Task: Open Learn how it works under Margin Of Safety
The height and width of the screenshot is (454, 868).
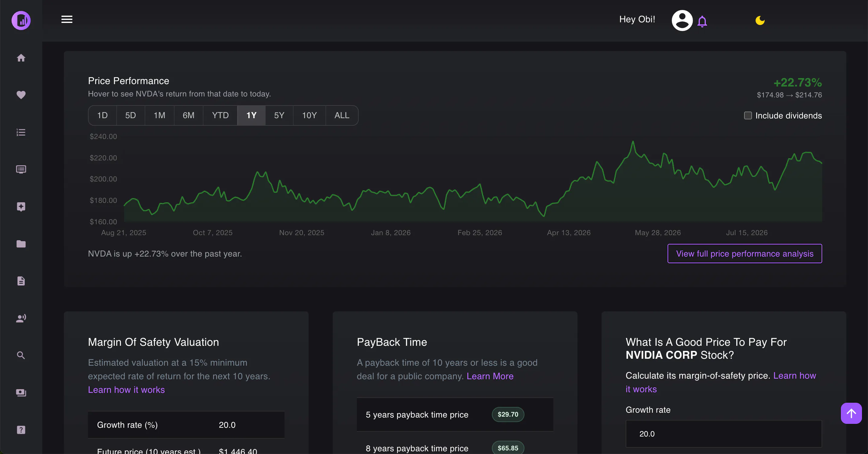Action: click(126, 389)
